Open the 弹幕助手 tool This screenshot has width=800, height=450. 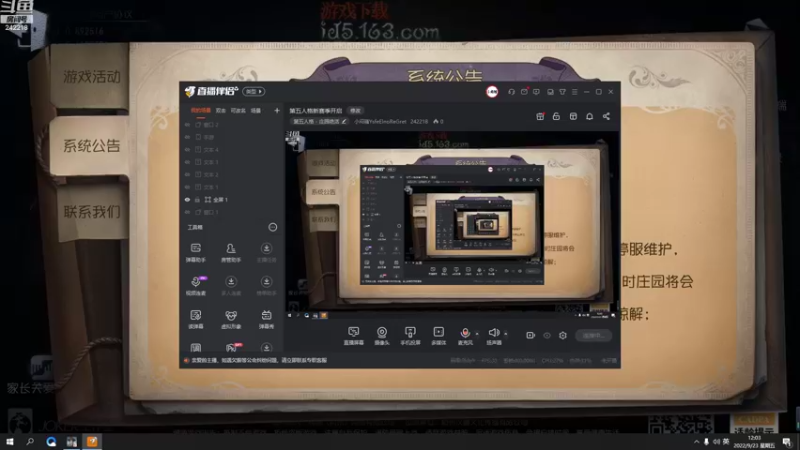pos(195,252)
